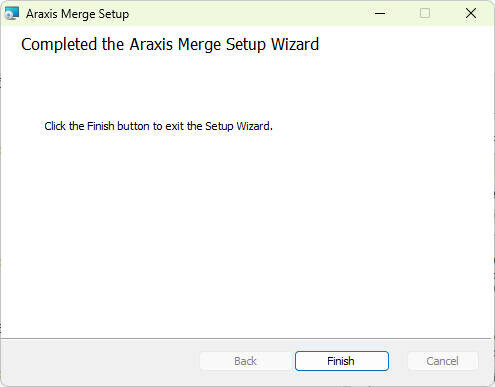Click the word 'Wizard' in the heading
The height and width of the screenshot is (387, 495).
pyautogui.click(x=295, y=44)
